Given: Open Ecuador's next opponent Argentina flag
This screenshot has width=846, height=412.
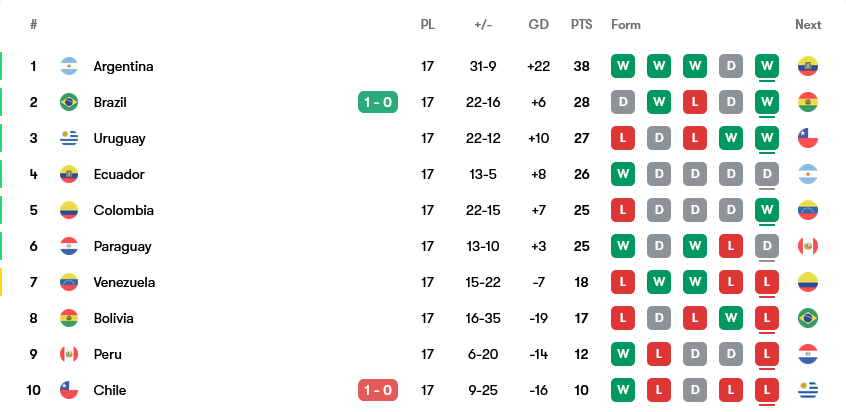Looking at the screenshot, I should [808, 174].
